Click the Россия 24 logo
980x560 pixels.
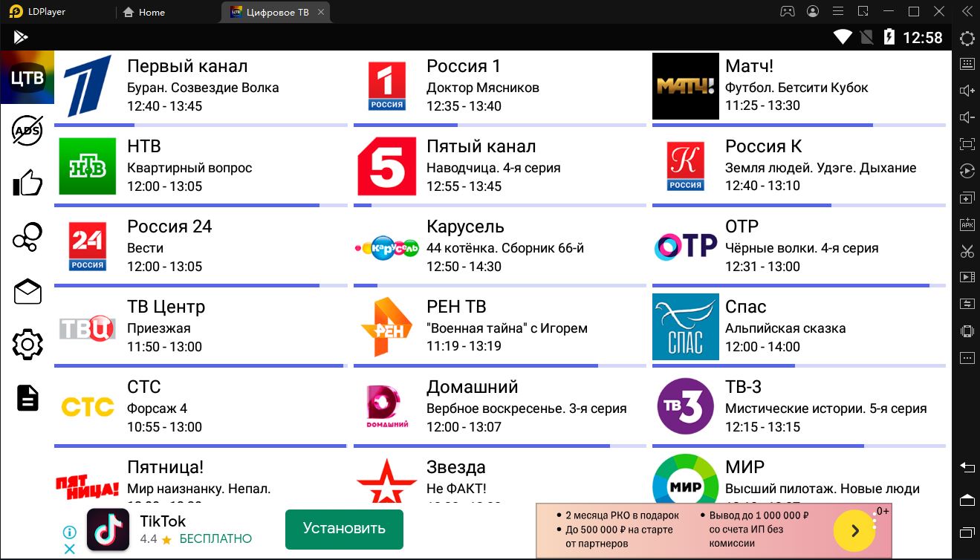(x=88, y=247)
